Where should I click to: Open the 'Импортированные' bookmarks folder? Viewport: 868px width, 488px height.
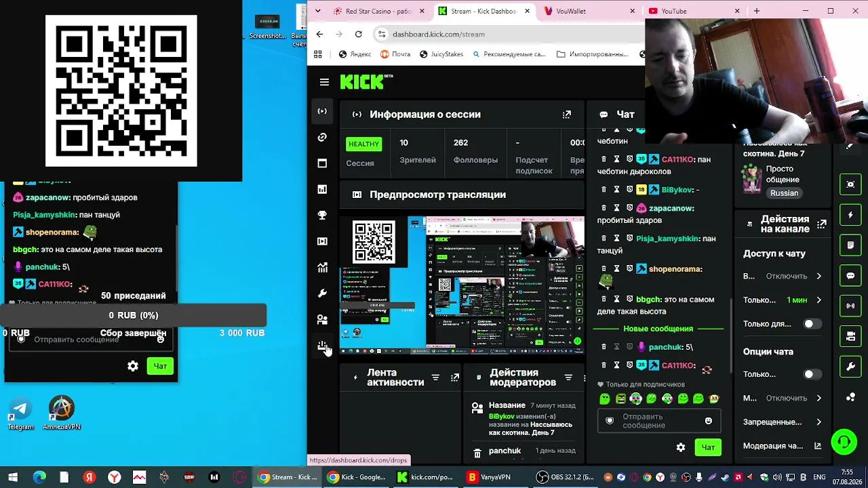click(x=592, y=54)
